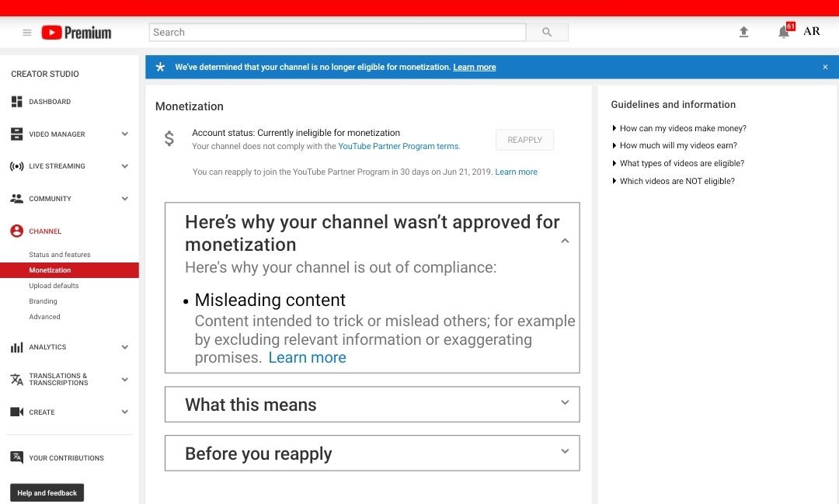
Task: Expand the Before you reapply panel
Action: pos(565,451)
